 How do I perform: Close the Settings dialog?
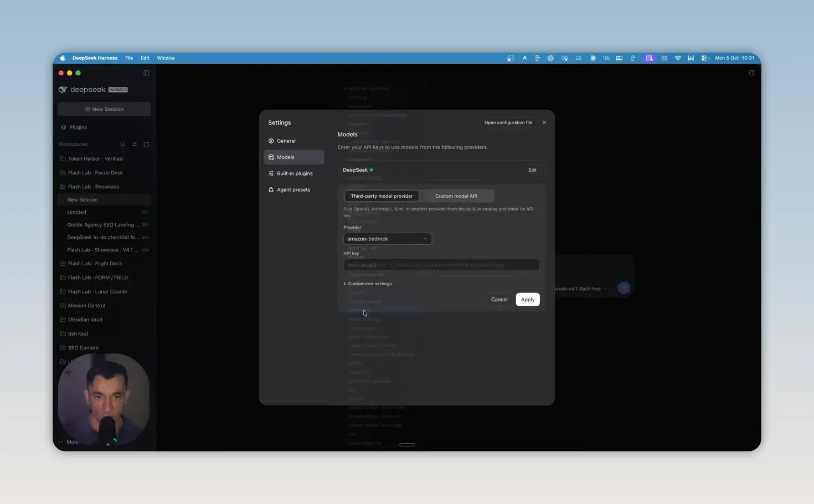544,123
